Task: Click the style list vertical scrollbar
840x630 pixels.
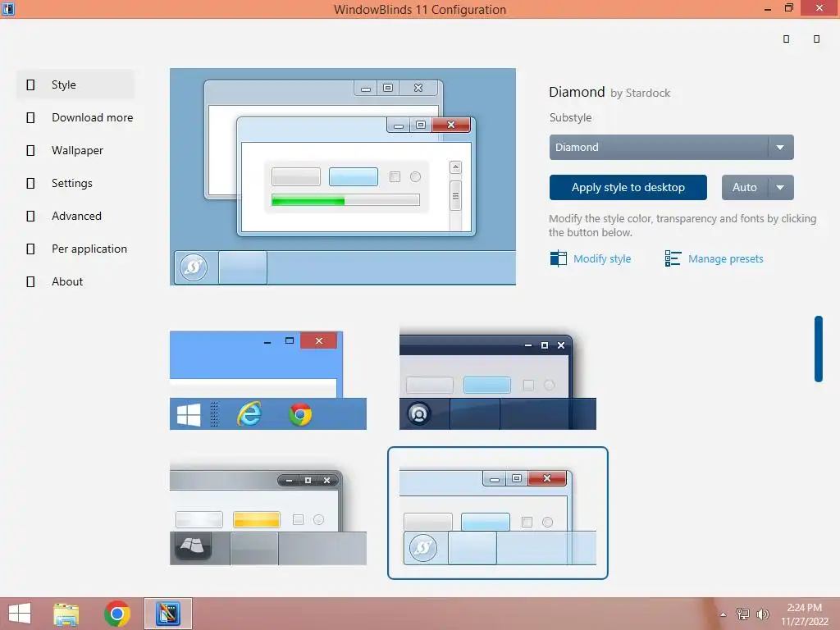Action: coord(818,349)
